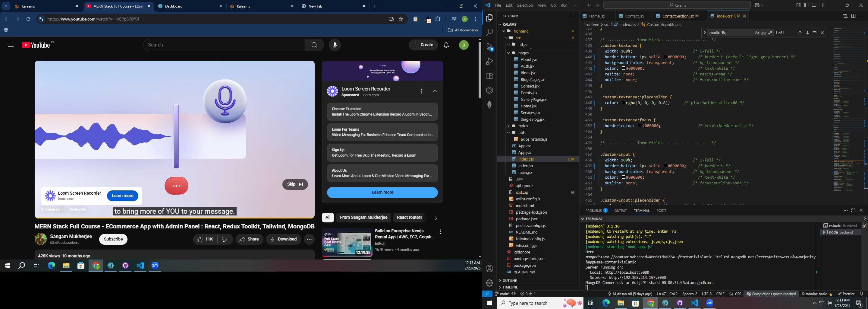Collapse the frontend folder in Explorer
Image resolution: width=868 pixels, height=309 pixels.
pos(504,31)
